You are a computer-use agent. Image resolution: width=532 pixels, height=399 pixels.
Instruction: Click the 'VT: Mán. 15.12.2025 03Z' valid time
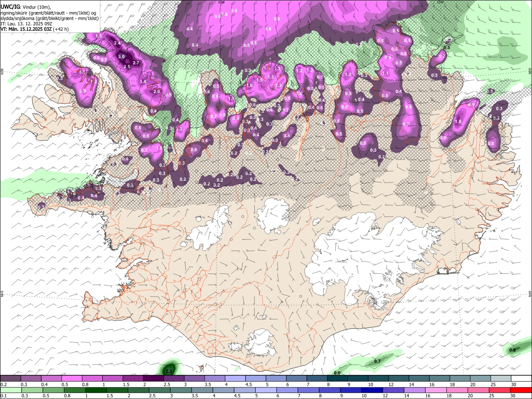pos(26,29)
